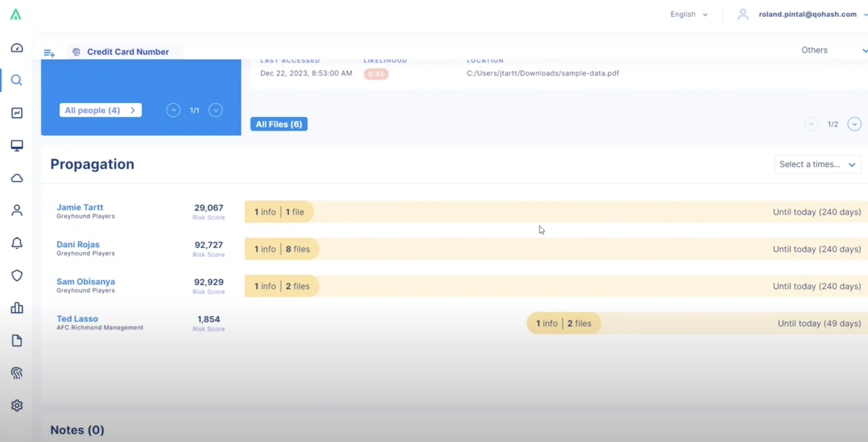
Task: Click the All Files (6) button
Action: 279,124
